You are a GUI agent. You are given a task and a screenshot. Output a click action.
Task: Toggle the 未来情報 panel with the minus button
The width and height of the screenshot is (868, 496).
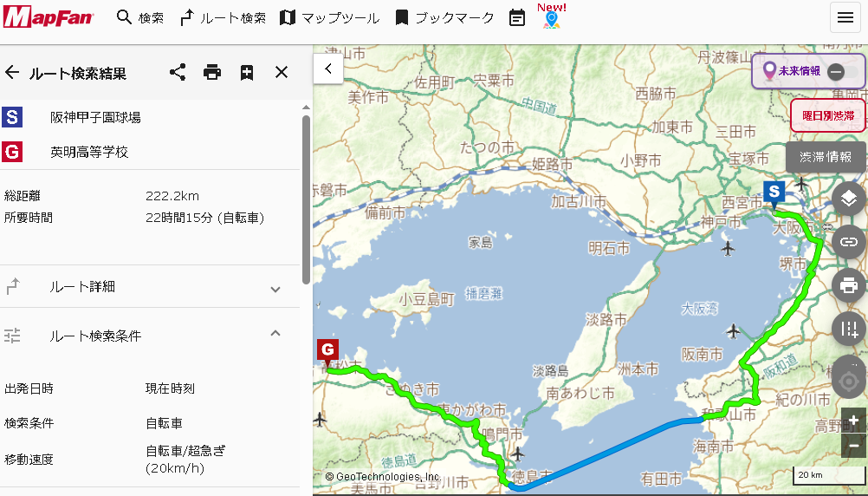point(836,72)
